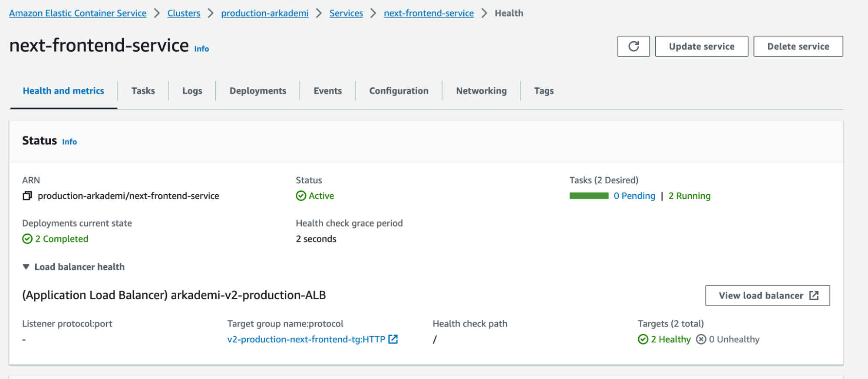Click the check icon next to 2 Completed

click(x=27, y=239)
